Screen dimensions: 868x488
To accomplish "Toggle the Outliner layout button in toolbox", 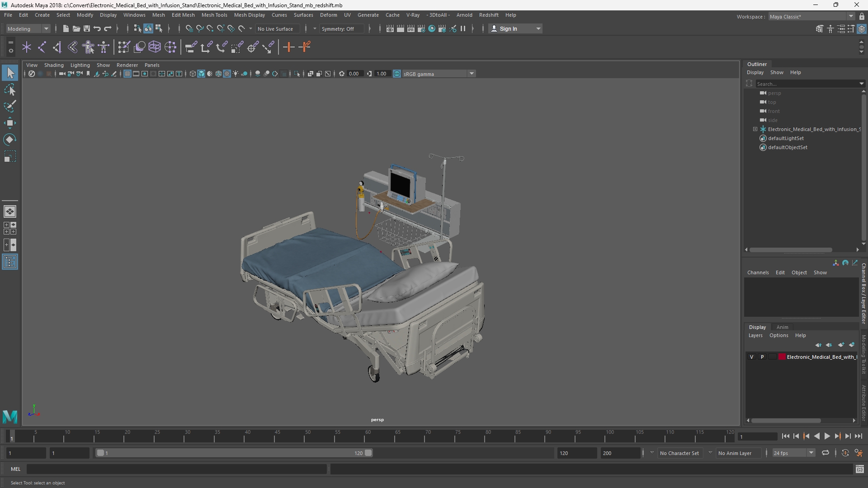I will (10, 262).
